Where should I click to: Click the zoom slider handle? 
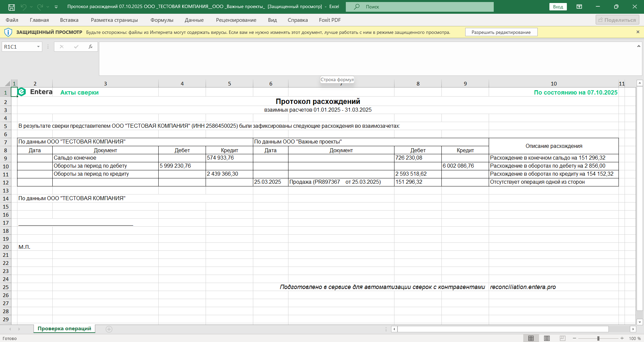coord(598,338)
